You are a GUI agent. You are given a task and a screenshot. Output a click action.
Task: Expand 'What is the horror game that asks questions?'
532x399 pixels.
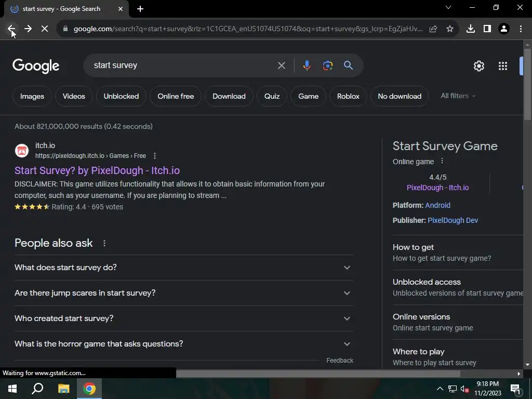coord(183,344)
